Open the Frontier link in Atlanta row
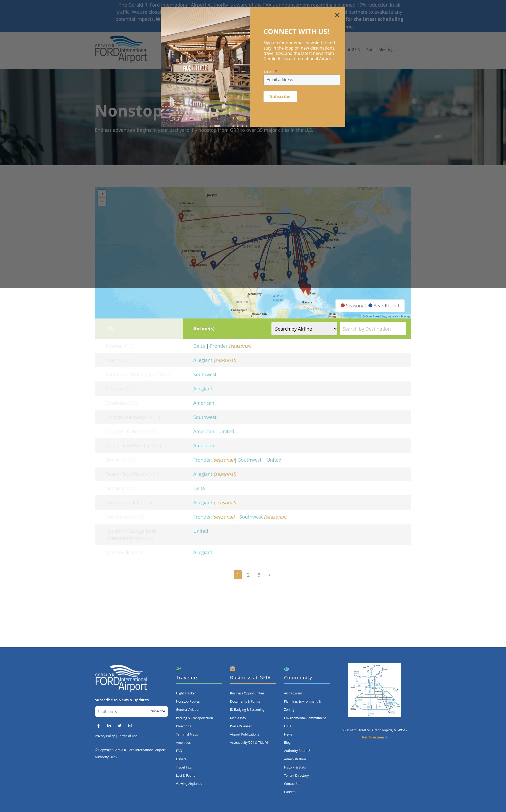The image size is (506, 812). pos(218,346)
